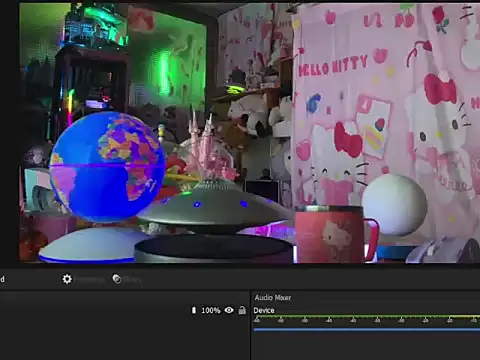Click the Device label in Audio Mixer

coord(264,310)
